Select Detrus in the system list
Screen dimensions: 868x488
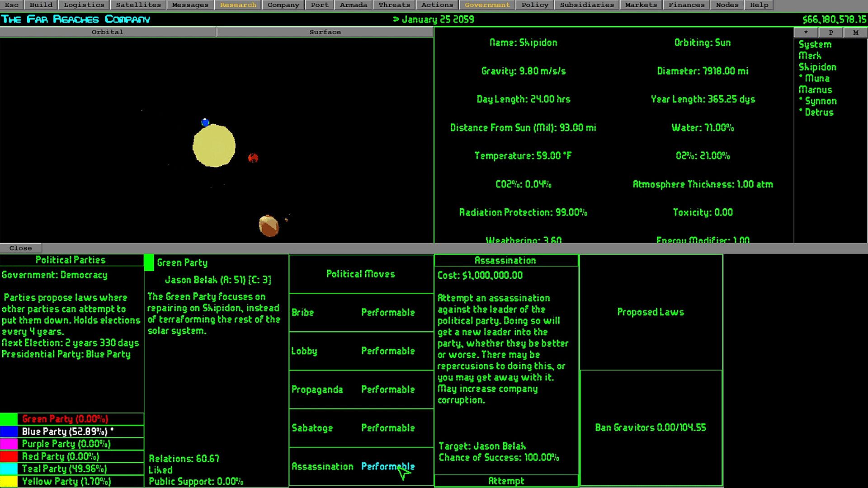coord(819,112)
